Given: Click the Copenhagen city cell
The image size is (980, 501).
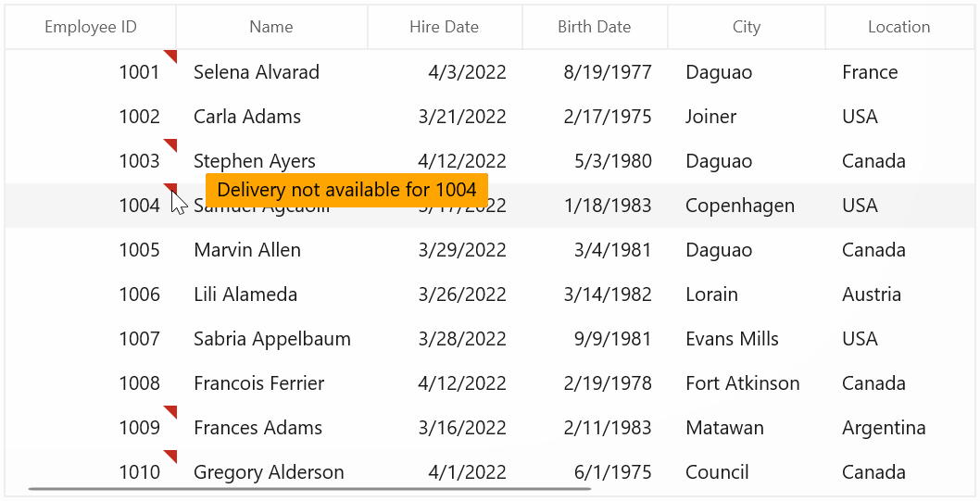Looking at the screenshot, I should tap(747, 206).
